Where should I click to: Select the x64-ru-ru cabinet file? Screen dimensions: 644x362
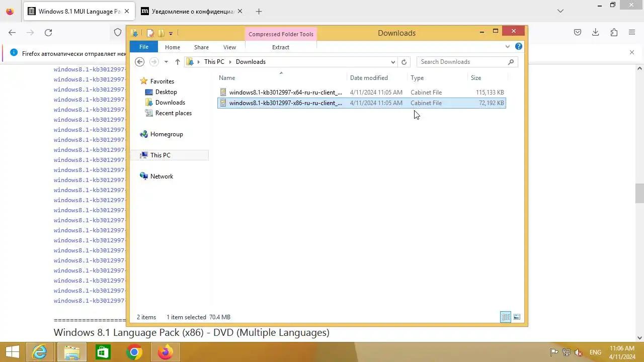pos(361,93)
